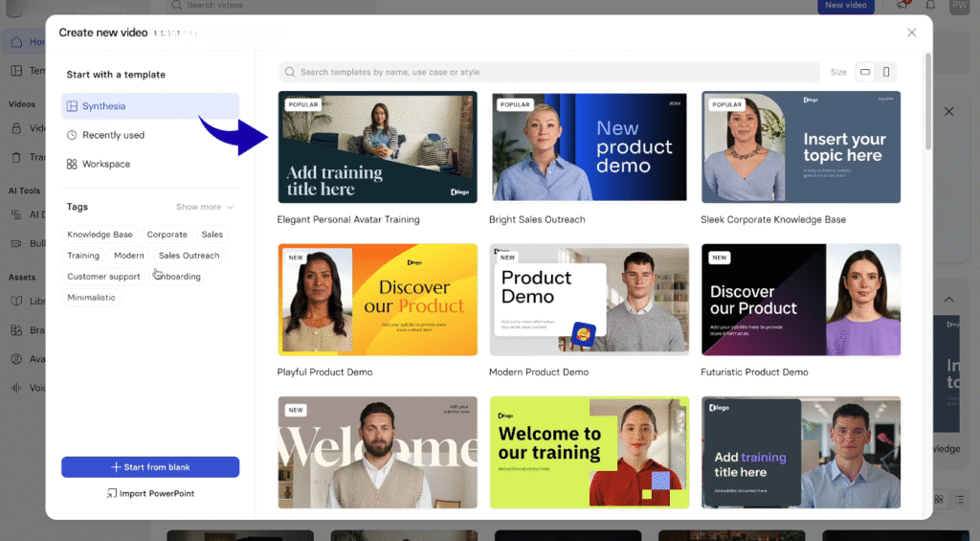Filter by the Sales Outreach tag
The width and height of the screenshot is (980, 541).
[189, 256]
